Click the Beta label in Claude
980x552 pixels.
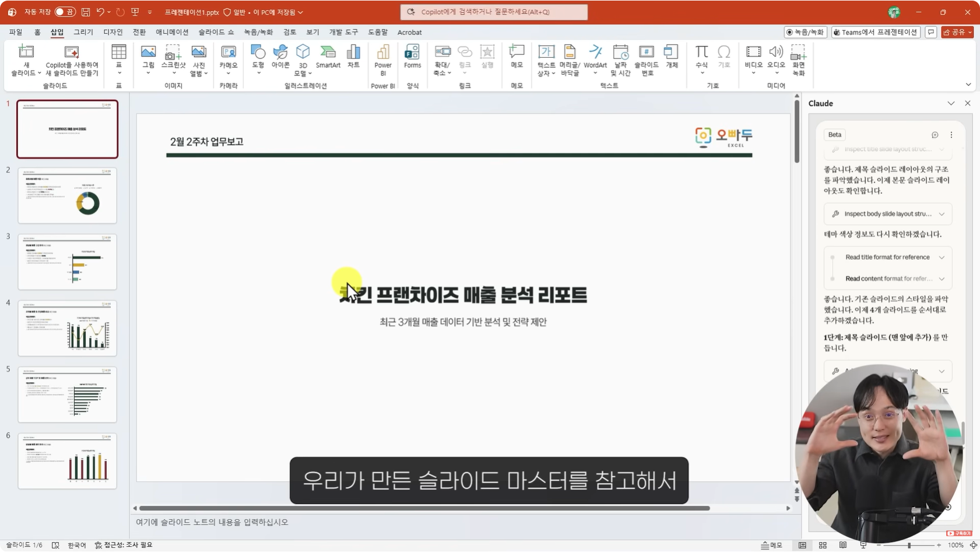[835, 135]
